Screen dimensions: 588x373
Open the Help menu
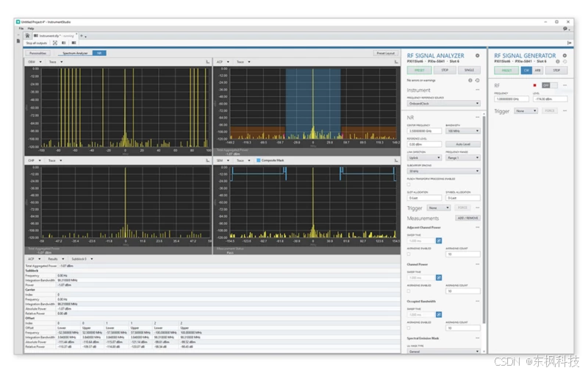coord(31,29)
